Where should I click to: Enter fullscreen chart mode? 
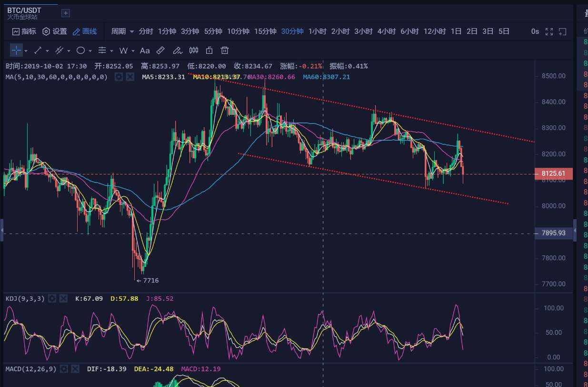click(549, 31)
